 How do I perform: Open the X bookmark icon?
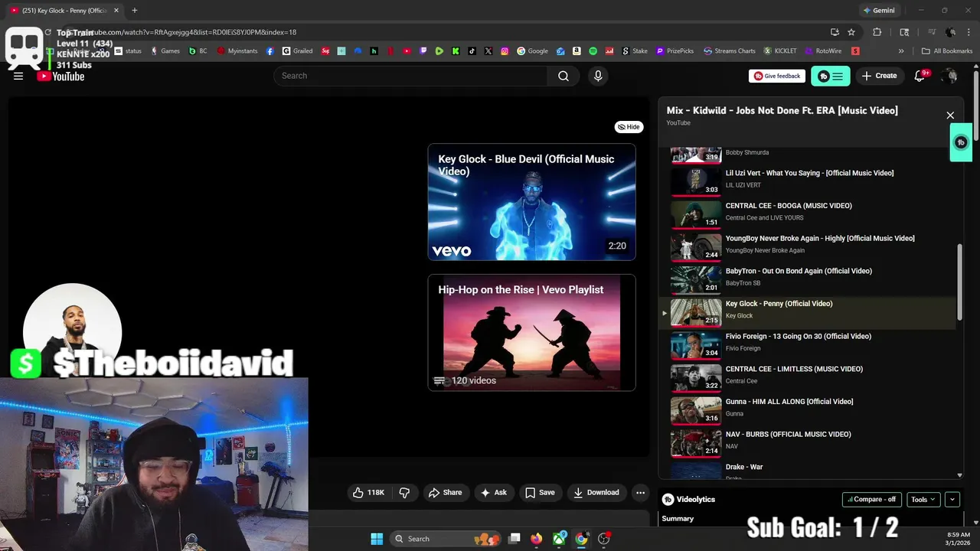[488, 51]
